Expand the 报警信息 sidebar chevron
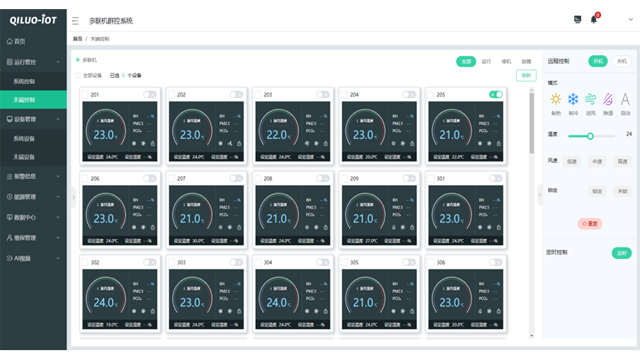 [58, 176]
